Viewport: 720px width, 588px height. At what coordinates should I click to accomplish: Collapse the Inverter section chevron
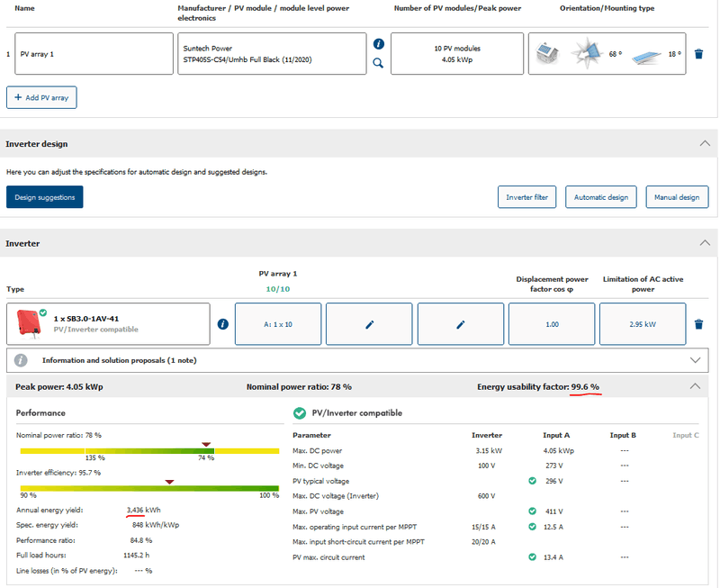(x=703, y=243)
